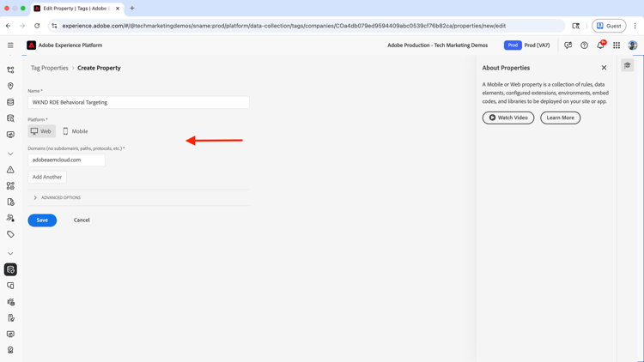The image size is (644, 362).
Task: Collapse the upper sidebar section chevron
Action: pyautogui.click(x=10, y=154)
